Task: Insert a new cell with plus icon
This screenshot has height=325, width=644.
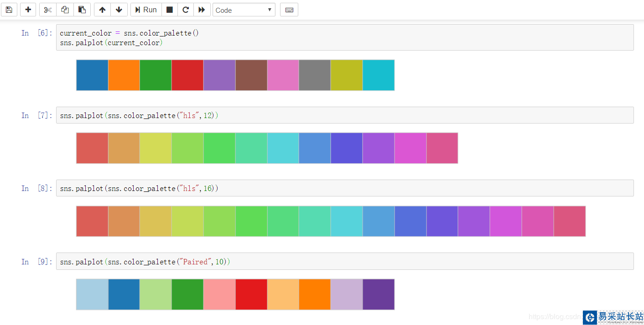Action: (x=28, y=10)
